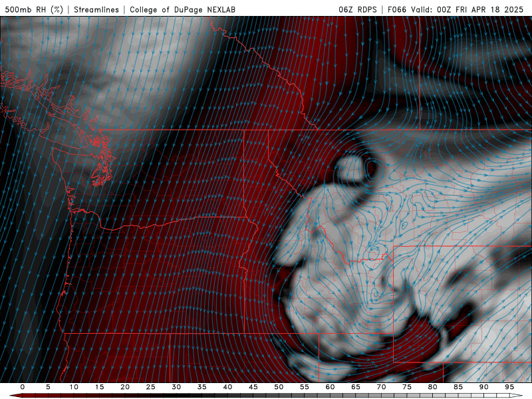Click the colorbar label "60"
532x399 pixels.
coord(330,387)
